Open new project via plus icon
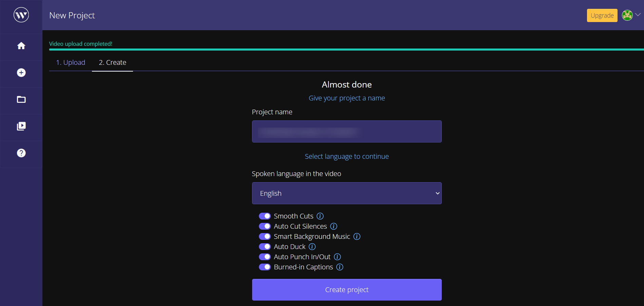This screenshot has width=644, height=306. [x=21, y=73]
